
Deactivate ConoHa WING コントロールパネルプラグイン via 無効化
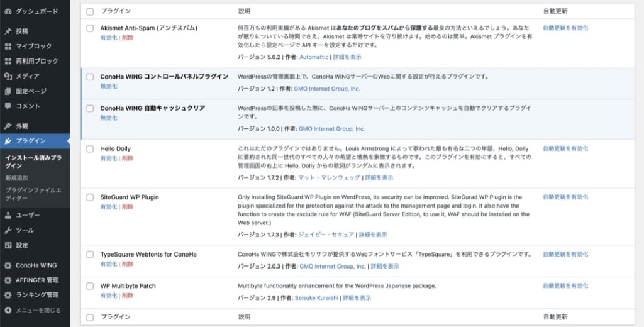[x=109, y=87]
